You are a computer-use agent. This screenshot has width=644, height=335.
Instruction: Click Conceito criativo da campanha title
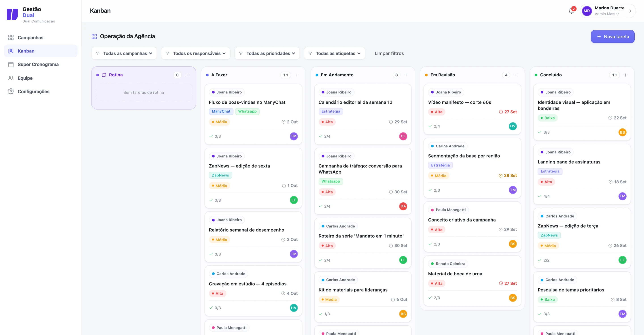coord(462,220)
